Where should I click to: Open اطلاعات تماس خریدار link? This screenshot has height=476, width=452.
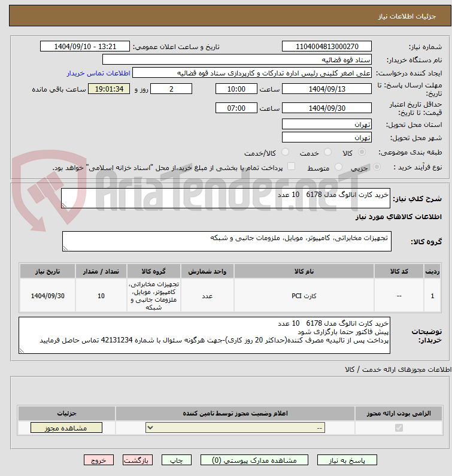[98, 73]
